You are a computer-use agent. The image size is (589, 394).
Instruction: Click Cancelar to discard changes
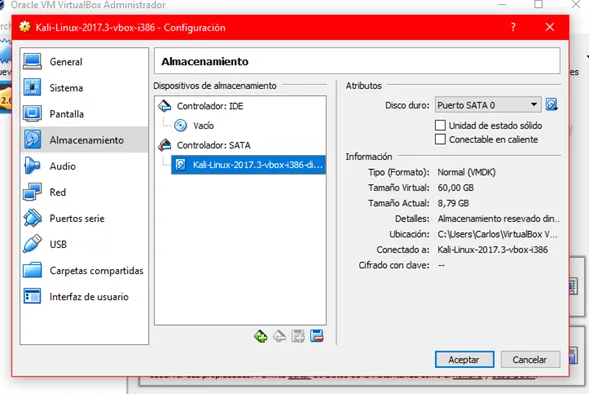530,360
